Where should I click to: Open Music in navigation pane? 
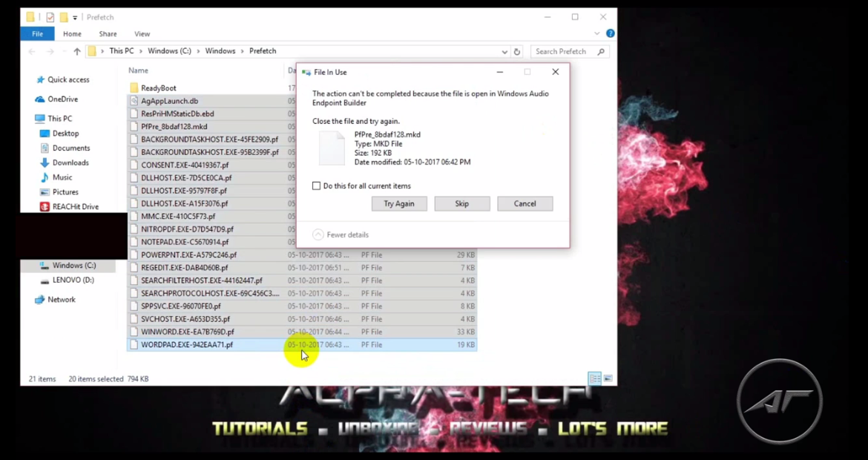coord(62,177)
